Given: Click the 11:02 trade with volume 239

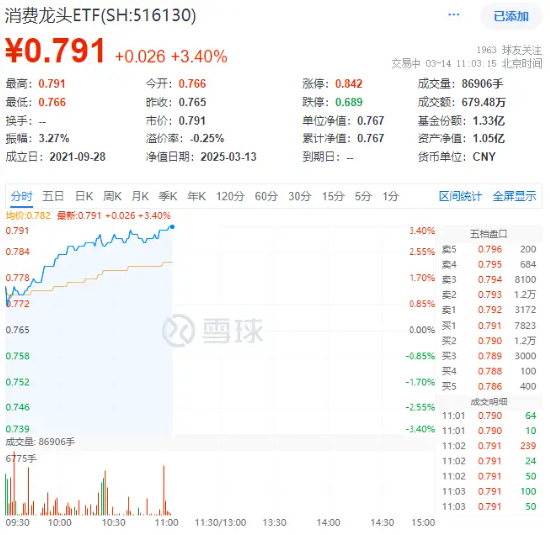Looking at the screenshot, I should pyautogui.click(x=489, y=446).
